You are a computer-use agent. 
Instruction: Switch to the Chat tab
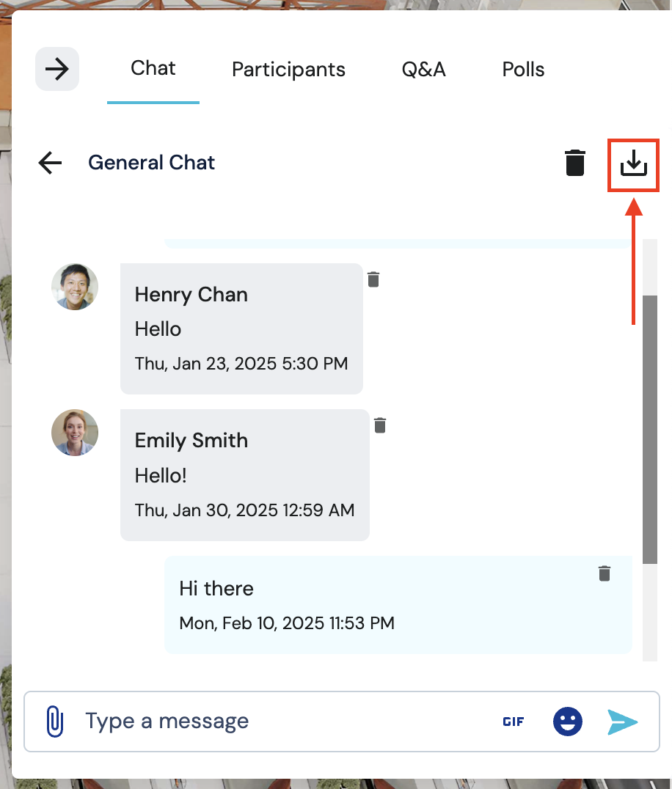click(x=153, y=69)
